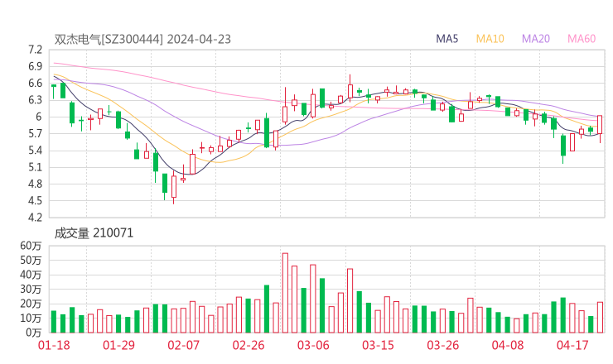The image size is (613, 364).
Task: Click the 7.2 price axis label
Action: coord(35,50)
